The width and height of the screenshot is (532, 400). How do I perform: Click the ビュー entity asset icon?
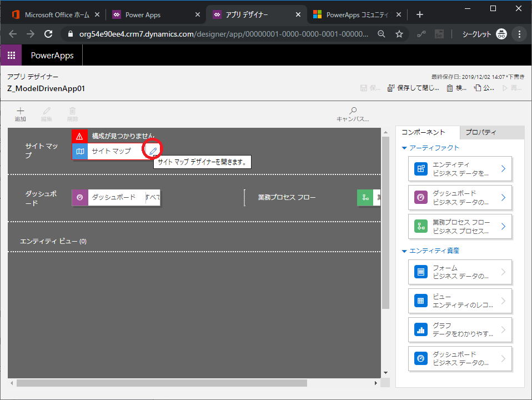coord(421,301)
